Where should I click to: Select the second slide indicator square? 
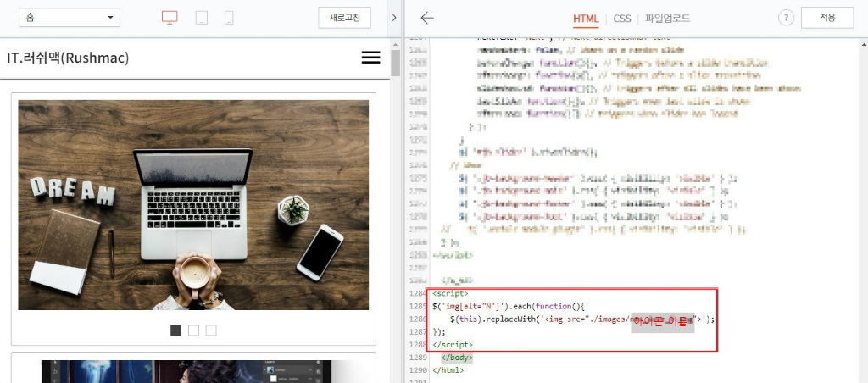pyautogui.click(x=193, y=330)
